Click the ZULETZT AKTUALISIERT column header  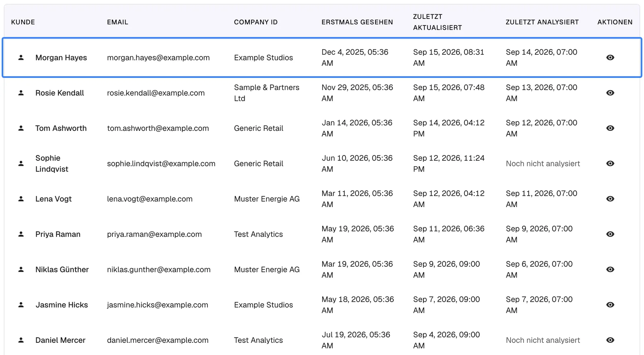(438, 22)
